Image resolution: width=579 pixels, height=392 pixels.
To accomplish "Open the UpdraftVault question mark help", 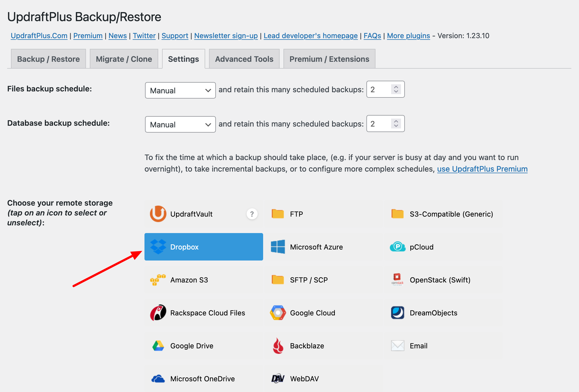I will (252, 214).
